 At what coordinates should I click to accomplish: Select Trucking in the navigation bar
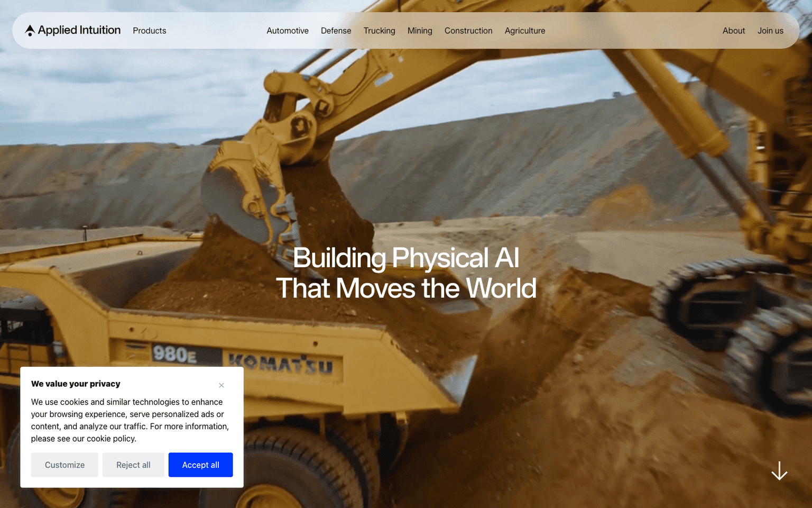(380, 31)
